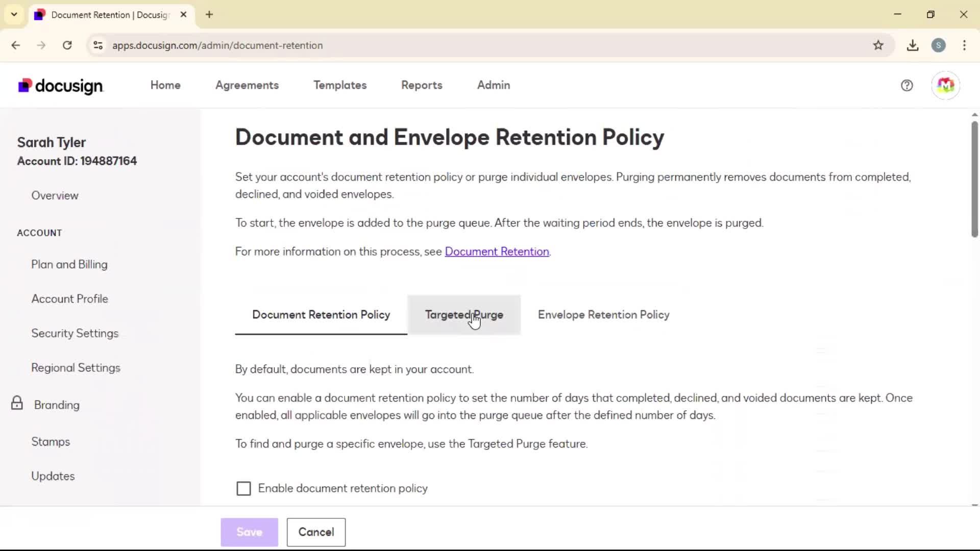This screenshot has width=980, height=551.
Task: Open Updates in sidebar
Action: (53, 476)
